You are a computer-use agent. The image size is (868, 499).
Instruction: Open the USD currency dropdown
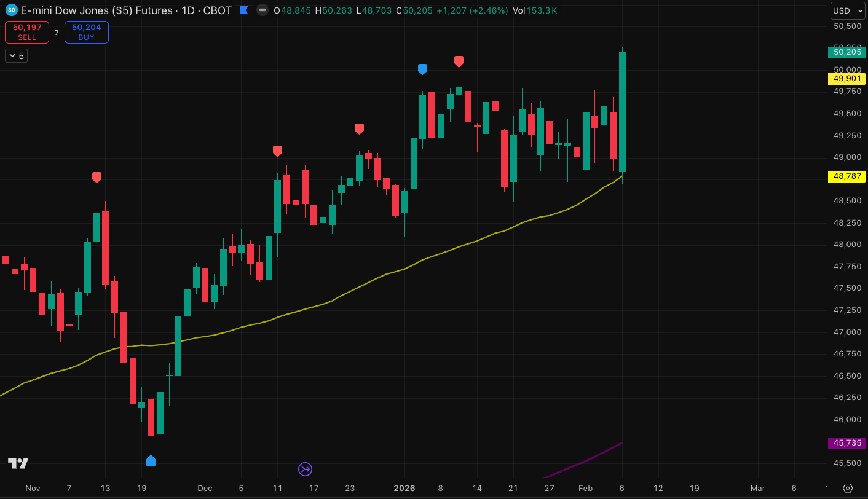tap(848, 10)
